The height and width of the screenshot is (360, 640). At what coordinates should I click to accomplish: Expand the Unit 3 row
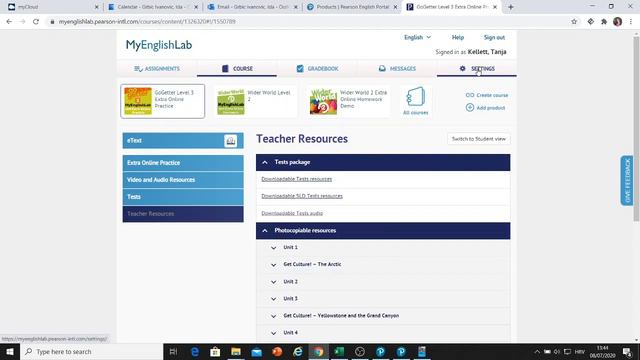(273, 299)
